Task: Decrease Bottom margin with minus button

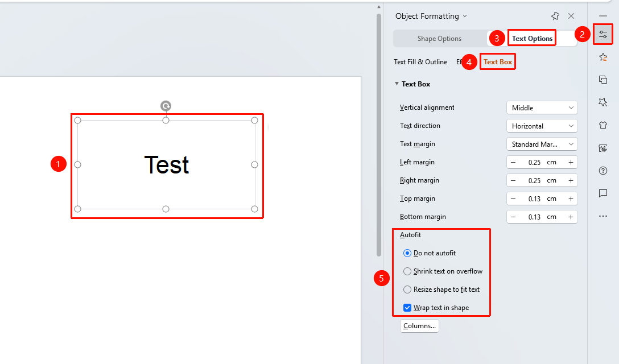Action: (x=513, y=217)
